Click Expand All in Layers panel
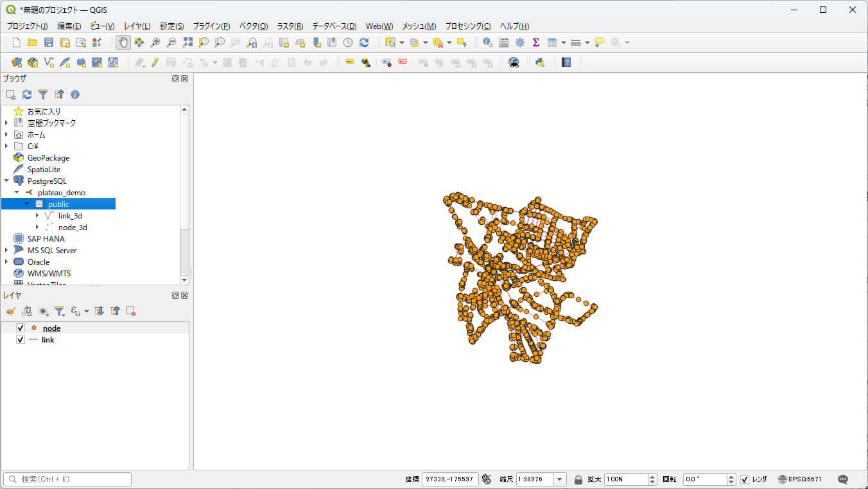Screen dimensions: 868x489 [100, 311]
